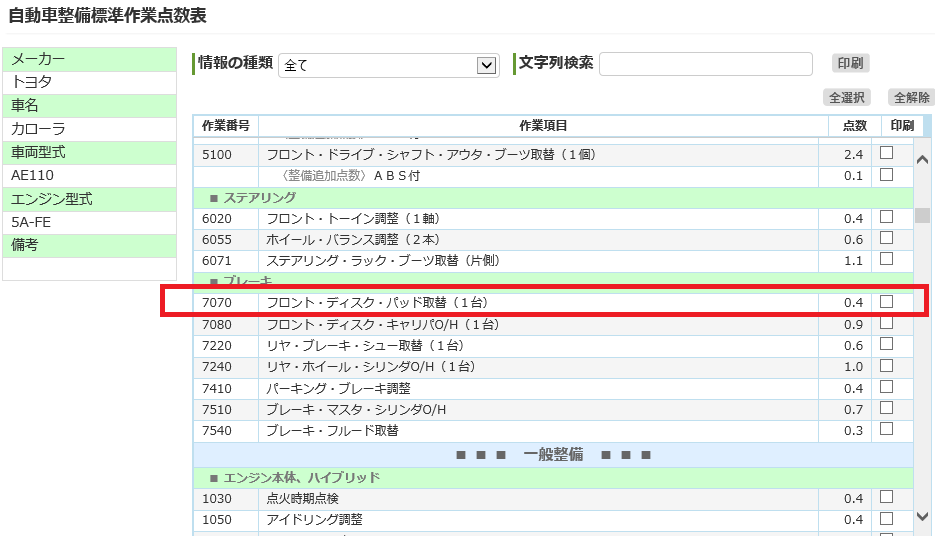The image size is (935, 536).
Task: Check the print box for row 7240
Action: point(887,365)
